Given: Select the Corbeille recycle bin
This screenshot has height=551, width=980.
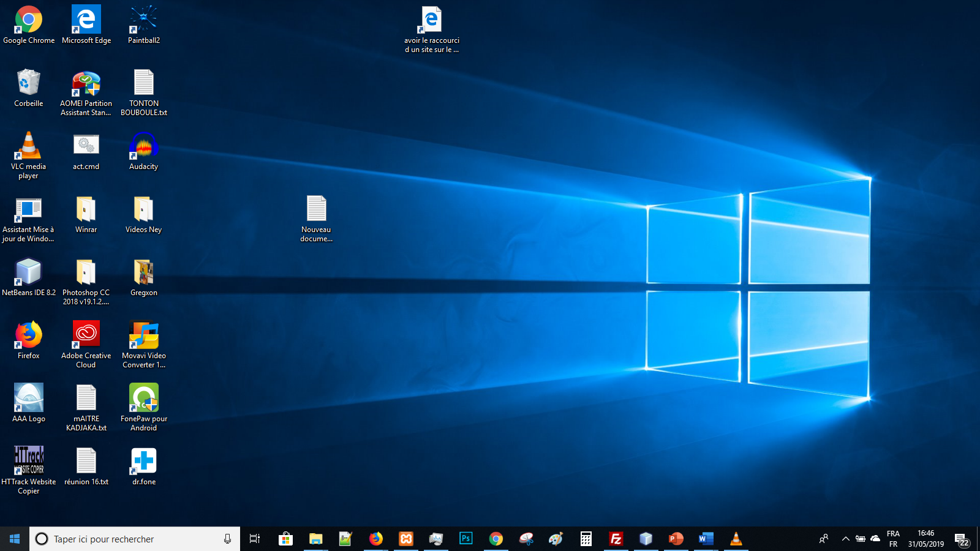Looking at the screenshot, I should (29, 88).
